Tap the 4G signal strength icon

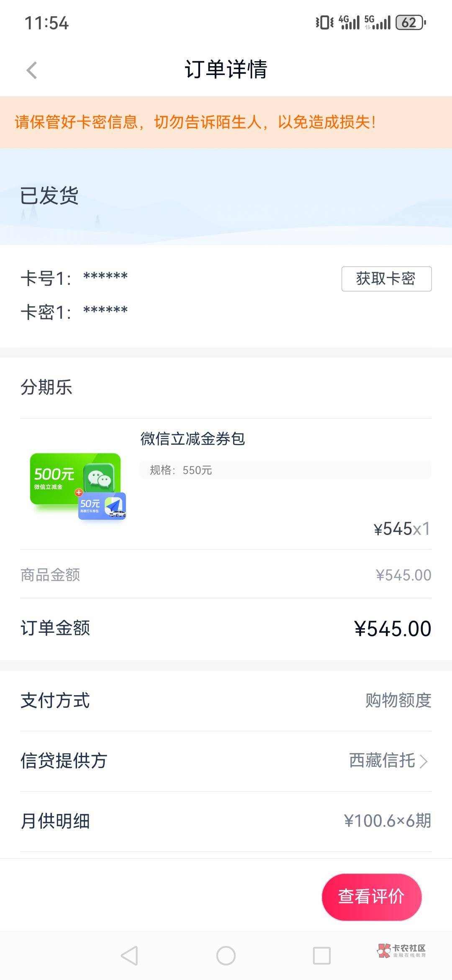[349, 23]
